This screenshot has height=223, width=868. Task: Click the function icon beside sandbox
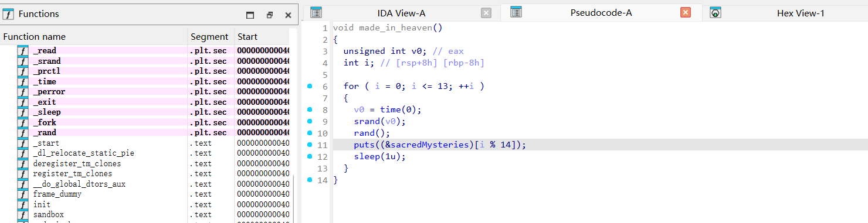coord(23,215)
